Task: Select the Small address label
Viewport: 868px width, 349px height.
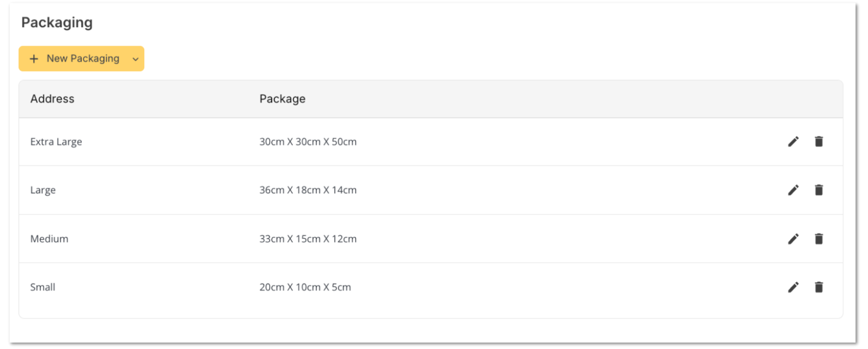Action: pyautogui.click(x=42, y=287)
